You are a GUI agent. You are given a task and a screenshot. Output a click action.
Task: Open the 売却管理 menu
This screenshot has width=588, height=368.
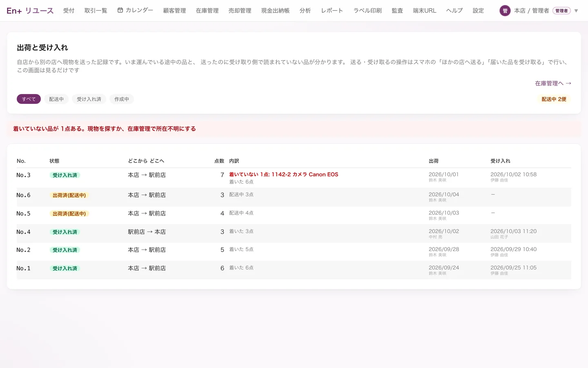point(240,11)
